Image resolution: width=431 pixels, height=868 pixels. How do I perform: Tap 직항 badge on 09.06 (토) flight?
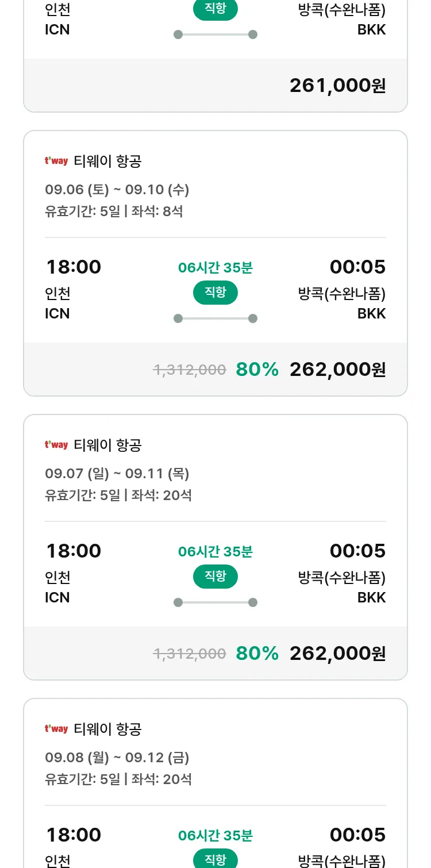pos(215,293)
